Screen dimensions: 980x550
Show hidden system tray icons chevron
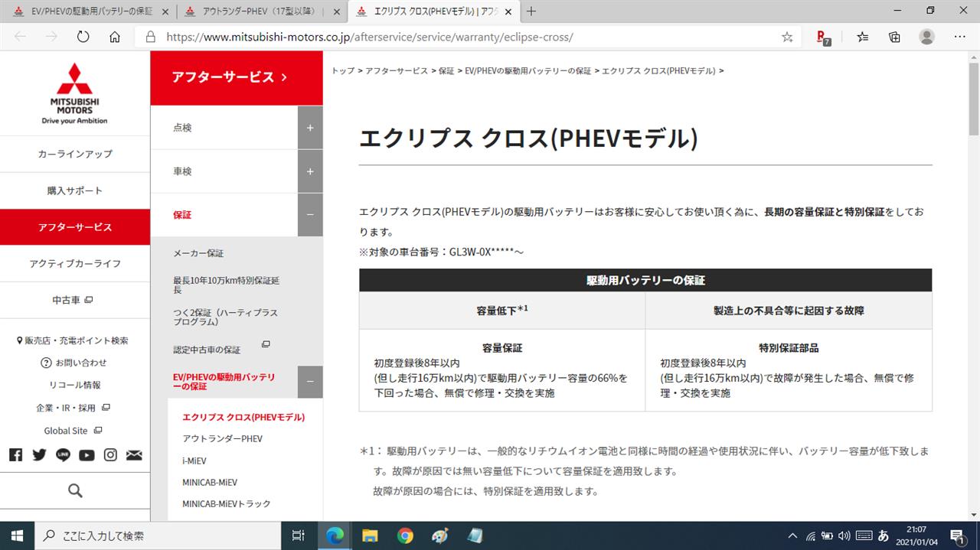coord(791,535)
